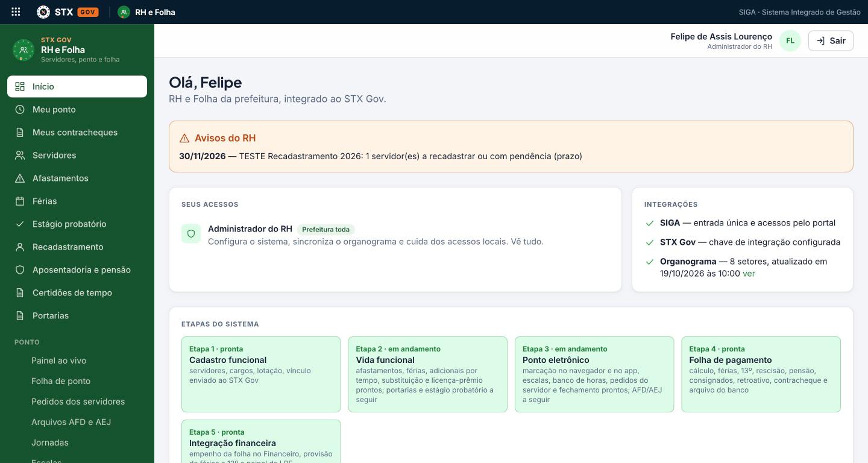Open Férias page from sidebar

point(77,201)
